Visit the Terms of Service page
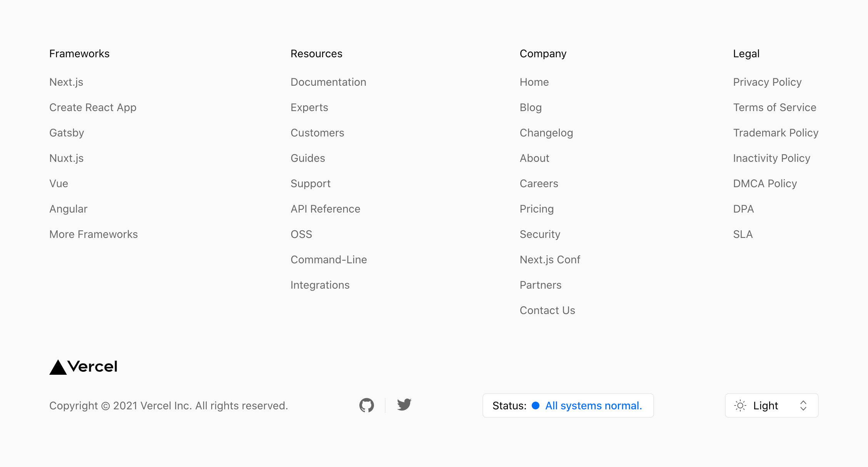Image resolution: width=868 pixels, height=467 pixels. point(775,107)
